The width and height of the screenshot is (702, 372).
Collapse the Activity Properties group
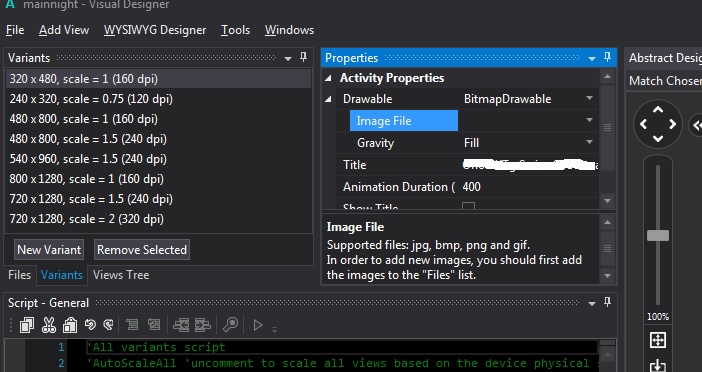point(329,78)
